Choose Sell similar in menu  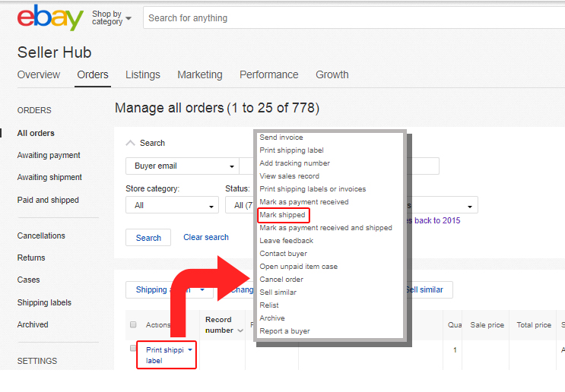pos(278,292)
